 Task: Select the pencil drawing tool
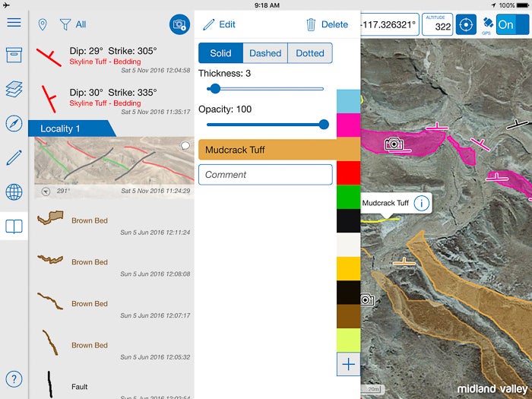coord(14,157)
